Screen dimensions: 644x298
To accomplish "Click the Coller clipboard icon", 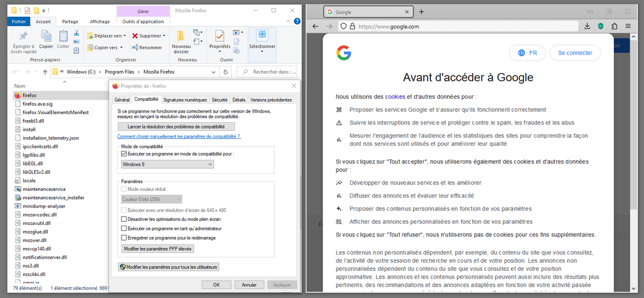I will coord(63,36).
